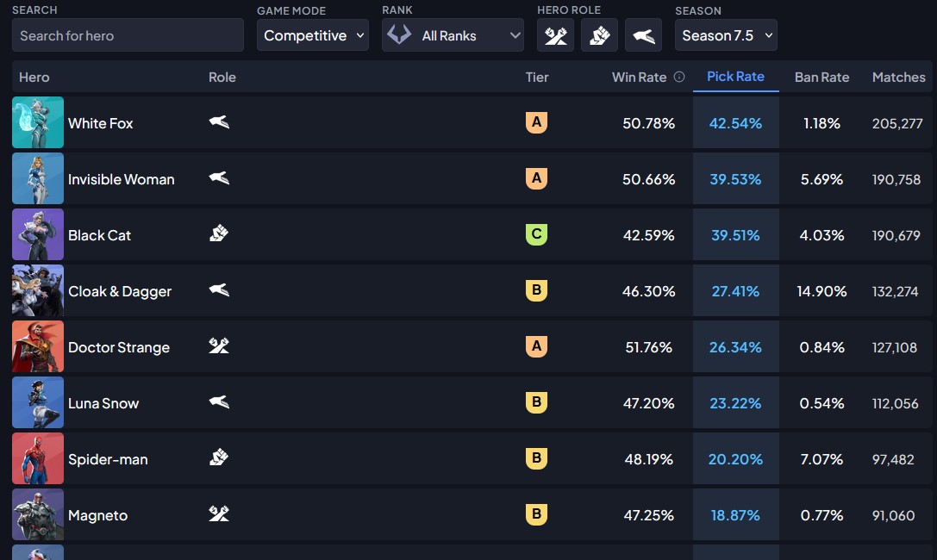Select the 51.76% win rate cell
This screenshot has width=937, height=560.
pyautogui.click(x=648, y=347)
